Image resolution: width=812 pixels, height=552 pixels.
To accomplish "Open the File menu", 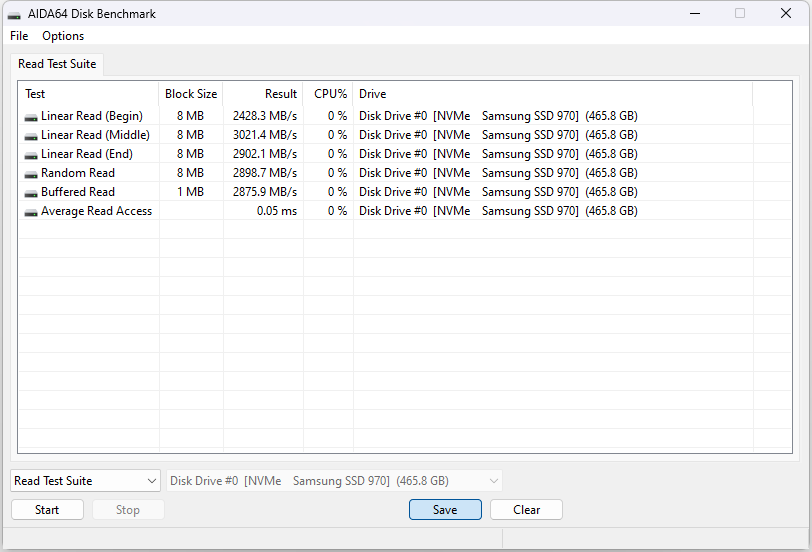I will pyautogui.click(x=19, y=36).
